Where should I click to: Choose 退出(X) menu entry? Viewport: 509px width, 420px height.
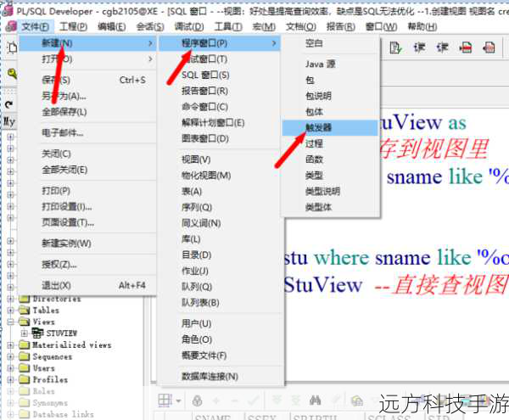click(87, 286)
